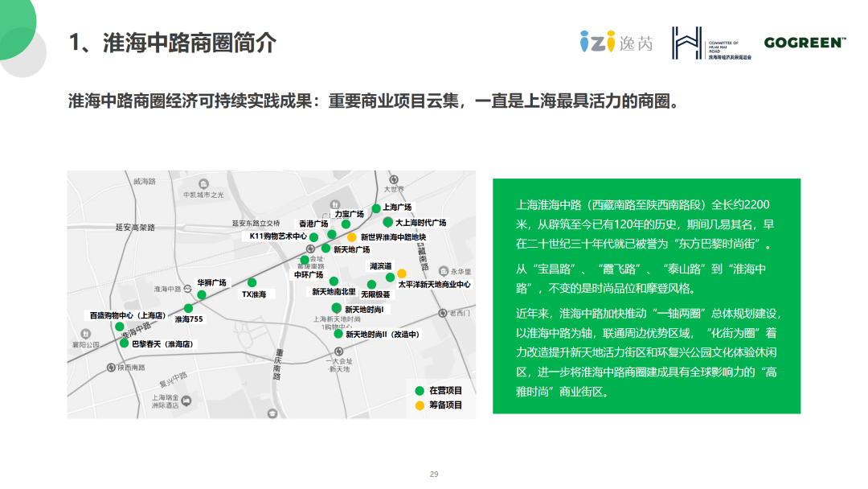This screenshot has width=868, height=489.
Task: Click the green marker above 新天地南北里
Action: point(334,281)
